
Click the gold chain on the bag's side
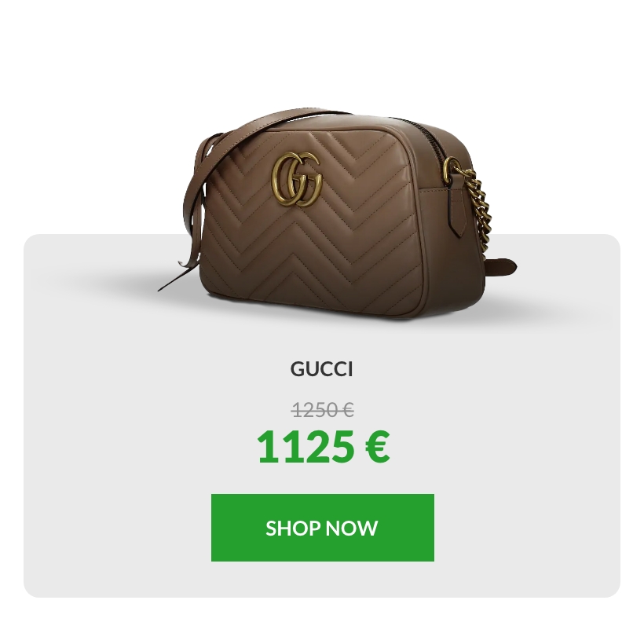click(477, 210)
